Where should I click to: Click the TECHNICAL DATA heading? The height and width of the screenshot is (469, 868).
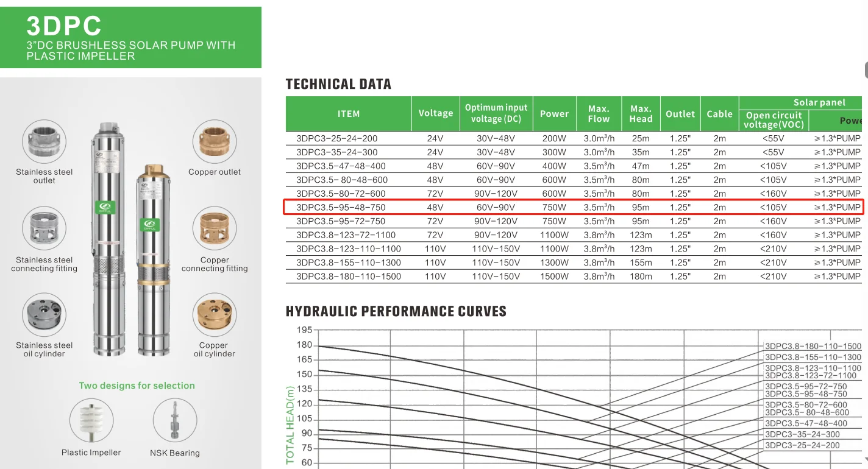pyautogui.click(x=338, y=84)
